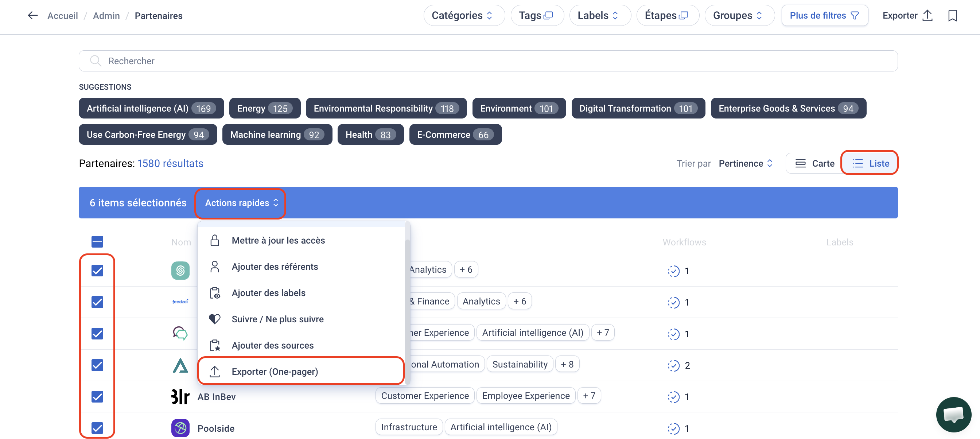Screen dimensions: 980x439
Task: Open the Pertinence sort dropdown
Action: [746, 164]
